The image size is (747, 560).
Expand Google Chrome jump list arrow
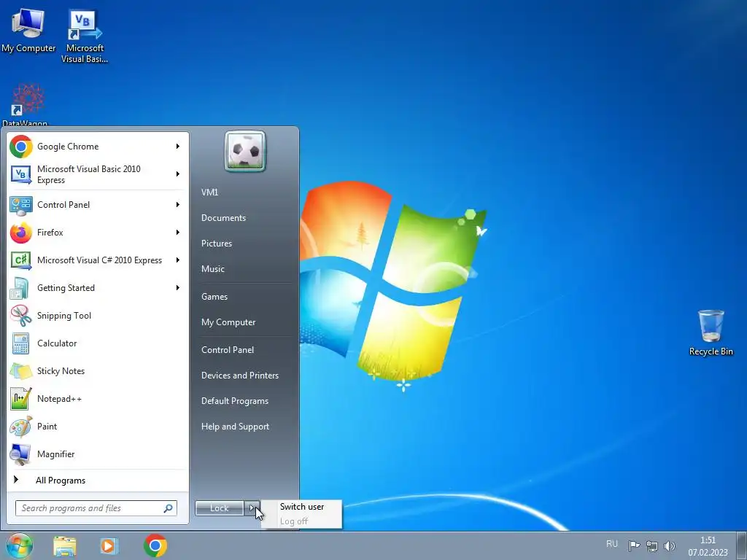[178, 146]
